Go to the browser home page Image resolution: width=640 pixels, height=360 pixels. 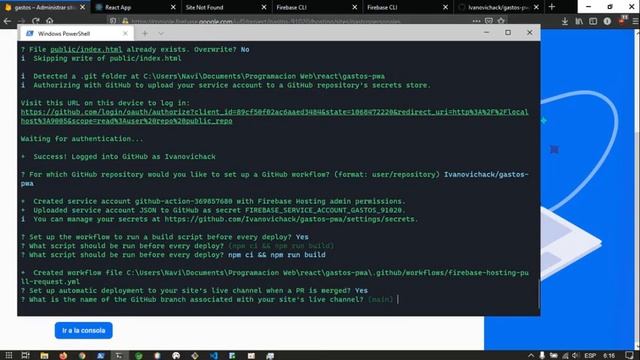[x=49, y=21]
